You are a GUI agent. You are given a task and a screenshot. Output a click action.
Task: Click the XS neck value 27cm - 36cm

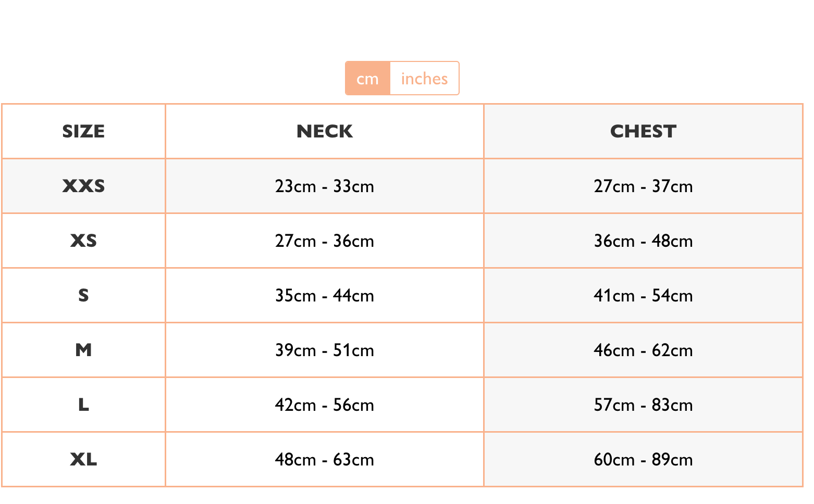pyautogui.click(x=325, y=241)
